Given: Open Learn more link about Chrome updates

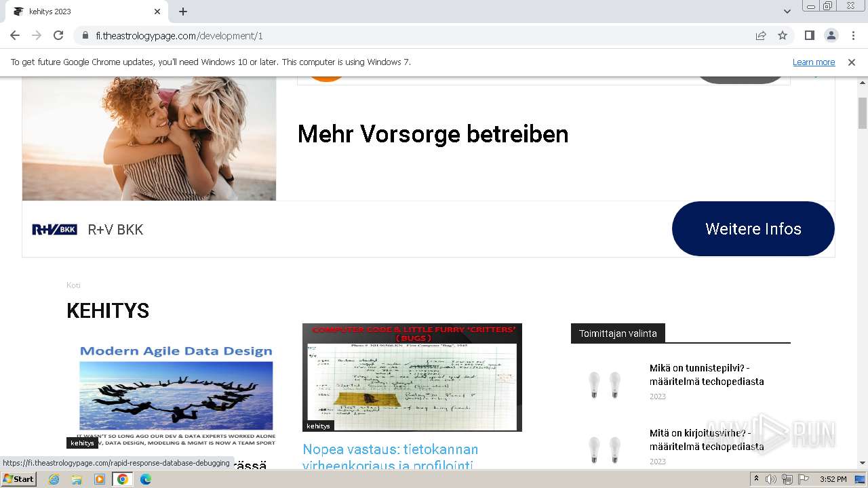Looking at the screenshot, I should [814, 62].
